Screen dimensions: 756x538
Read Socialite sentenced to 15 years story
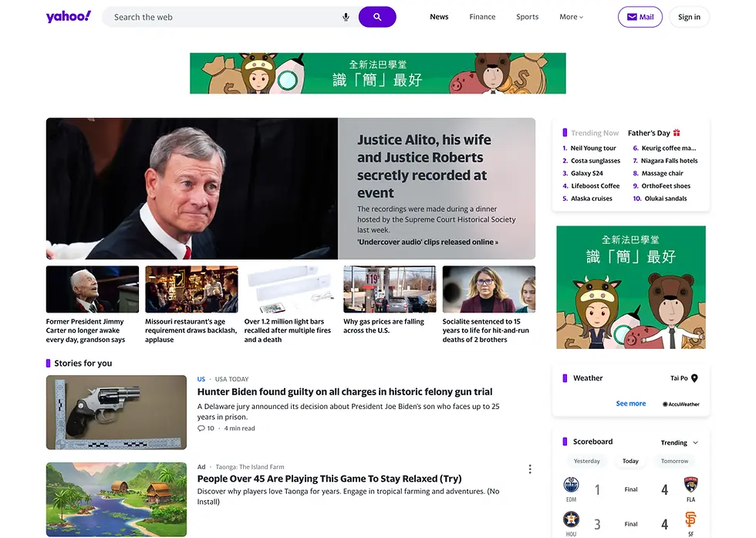point(485,330)
